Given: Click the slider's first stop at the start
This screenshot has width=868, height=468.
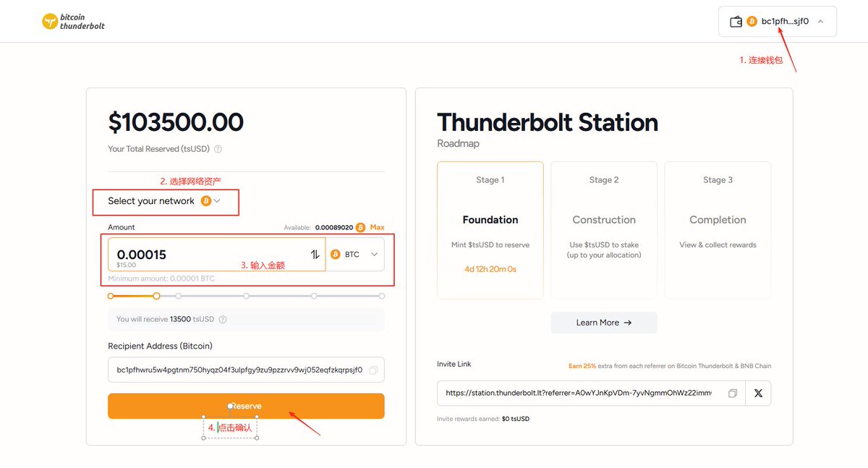Looking at the screenshot, I should (111, 296).
